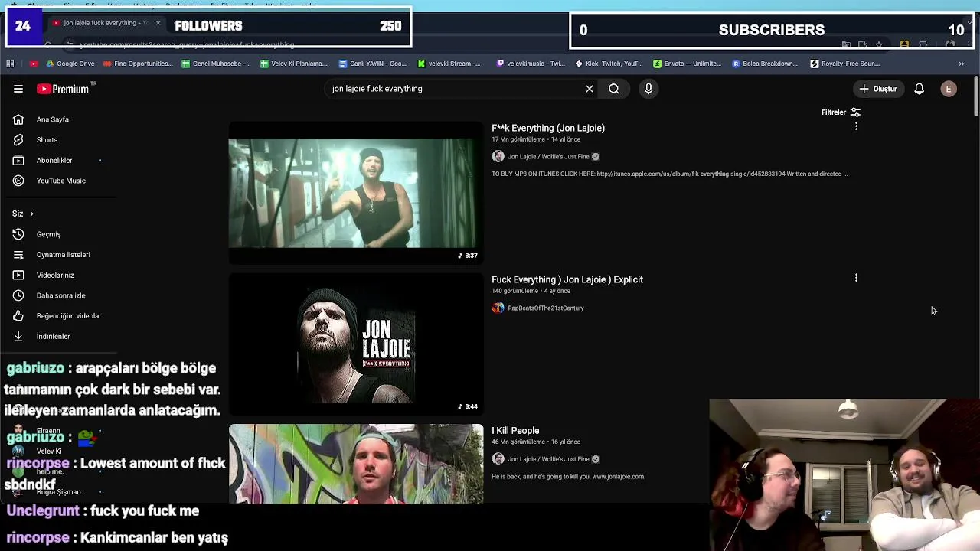Click RapBeatsOfThe21stCentury channel avatar
This screenshot has width=980, height=551.
click(498, 308)
